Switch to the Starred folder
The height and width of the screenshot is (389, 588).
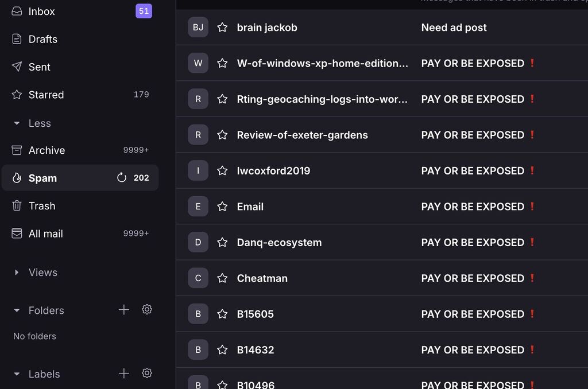[x=46, y=94]
